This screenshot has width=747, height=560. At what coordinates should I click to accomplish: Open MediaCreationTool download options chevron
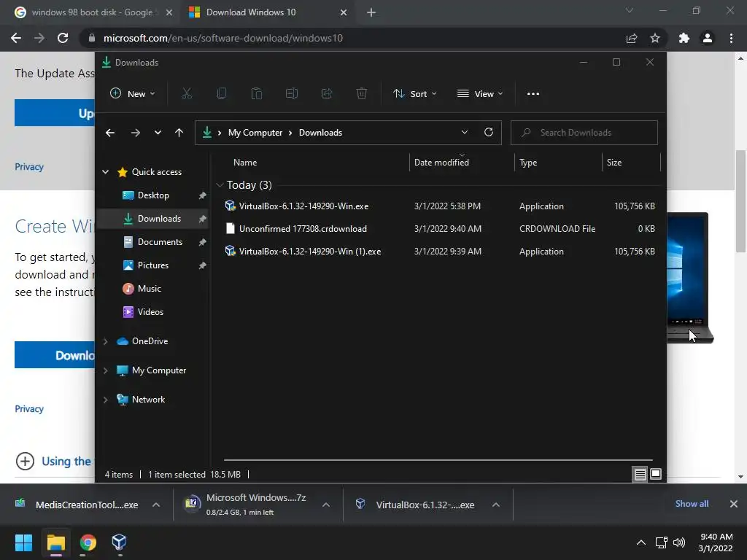(x=156, y=505)
